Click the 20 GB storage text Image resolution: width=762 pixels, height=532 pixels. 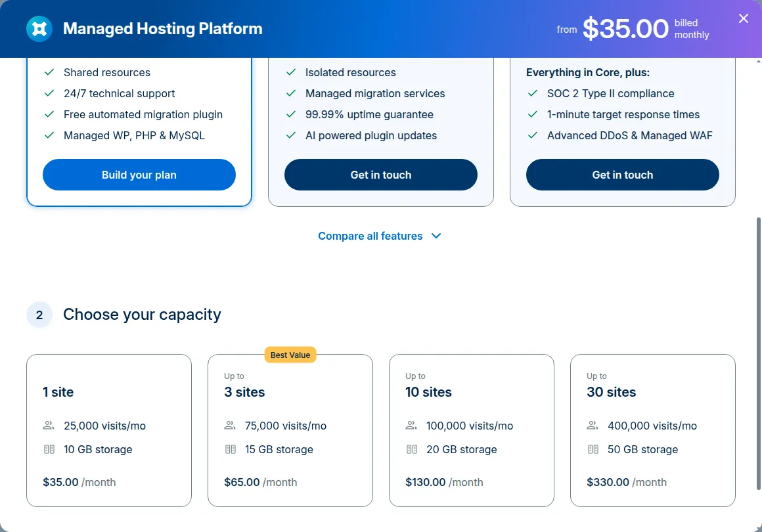click(x=462, y=450)
